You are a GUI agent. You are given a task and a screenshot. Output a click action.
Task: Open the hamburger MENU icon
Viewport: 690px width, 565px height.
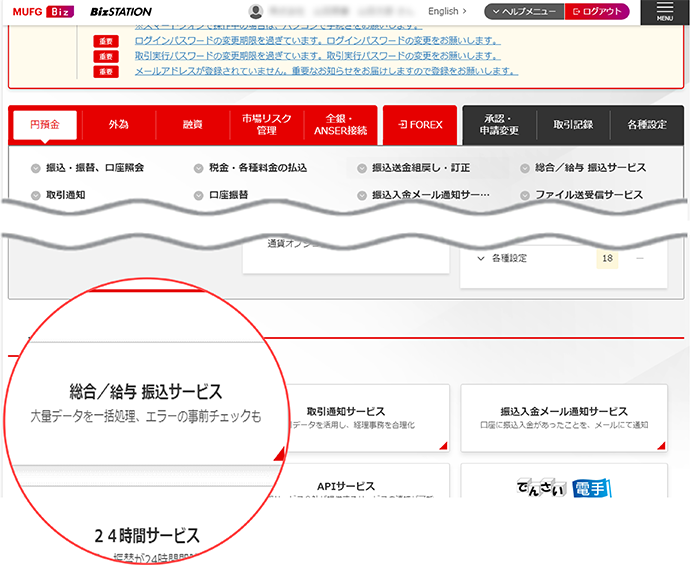tap(664, 12)
